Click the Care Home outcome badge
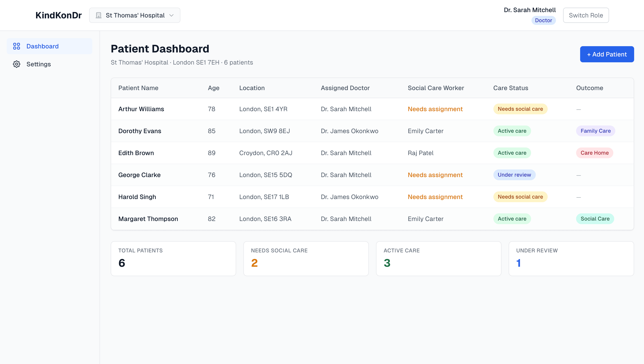644x364 pixels. (x=594, y=153)
